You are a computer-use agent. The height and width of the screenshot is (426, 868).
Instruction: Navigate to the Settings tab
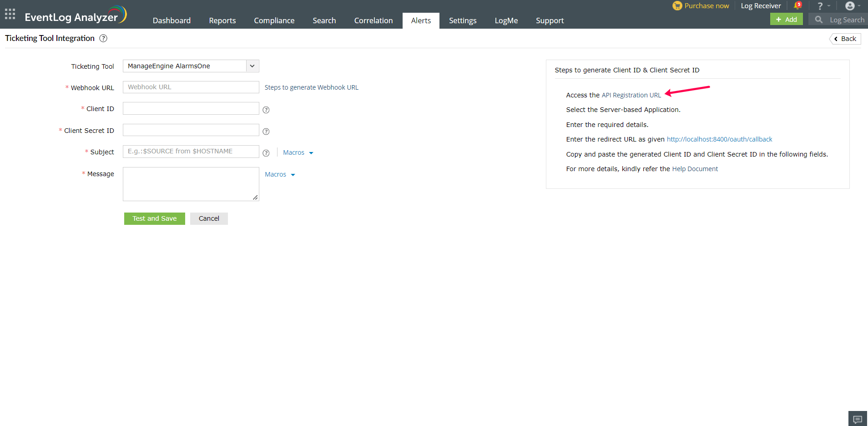pyautogui.click(x=463, y=20)
